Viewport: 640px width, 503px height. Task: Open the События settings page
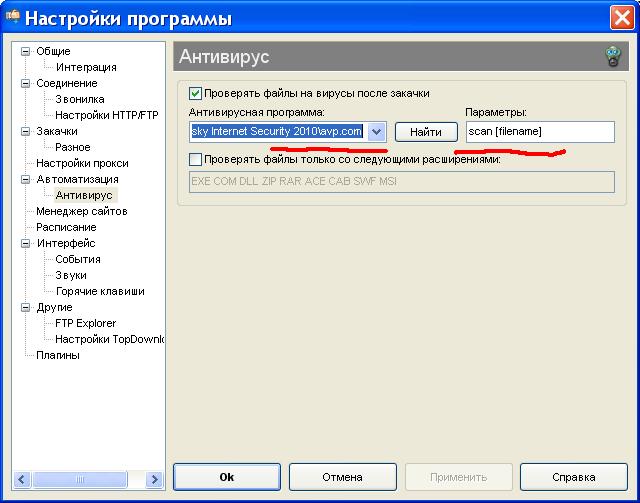(78, 259)
